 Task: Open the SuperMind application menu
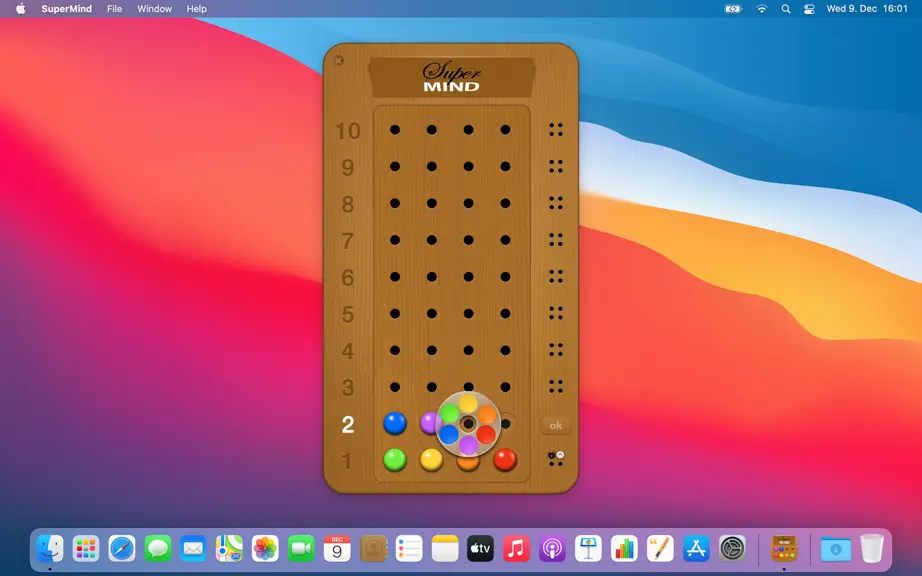click(66, 9)
